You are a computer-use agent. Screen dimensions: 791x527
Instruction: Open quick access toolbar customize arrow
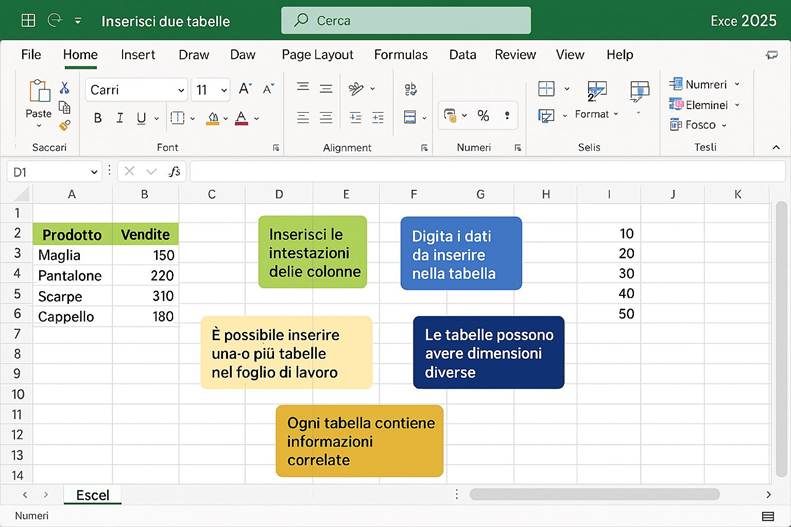point(78,21)
